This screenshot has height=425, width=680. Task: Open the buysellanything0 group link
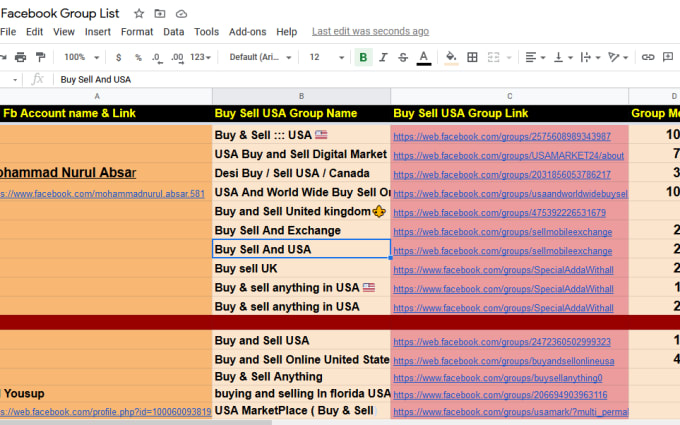497,378
